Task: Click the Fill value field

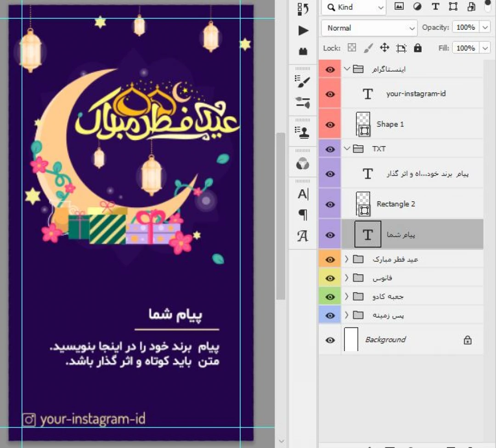Action: (466, 48)
